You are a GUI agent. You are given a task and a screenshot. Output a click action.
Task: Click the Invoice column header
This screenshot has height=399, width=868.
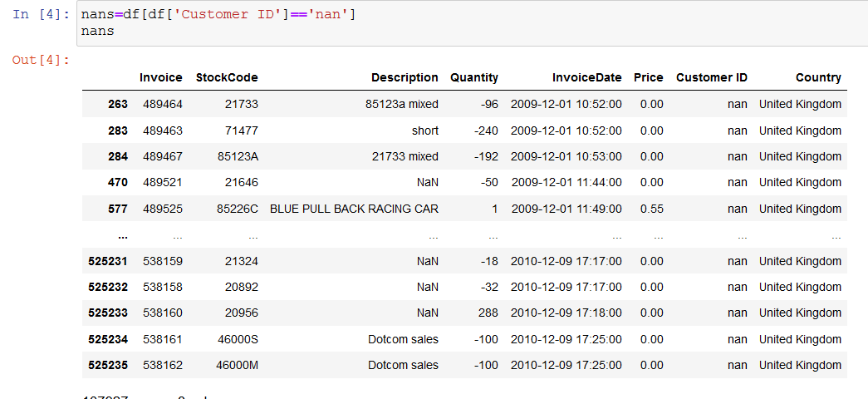160,77
